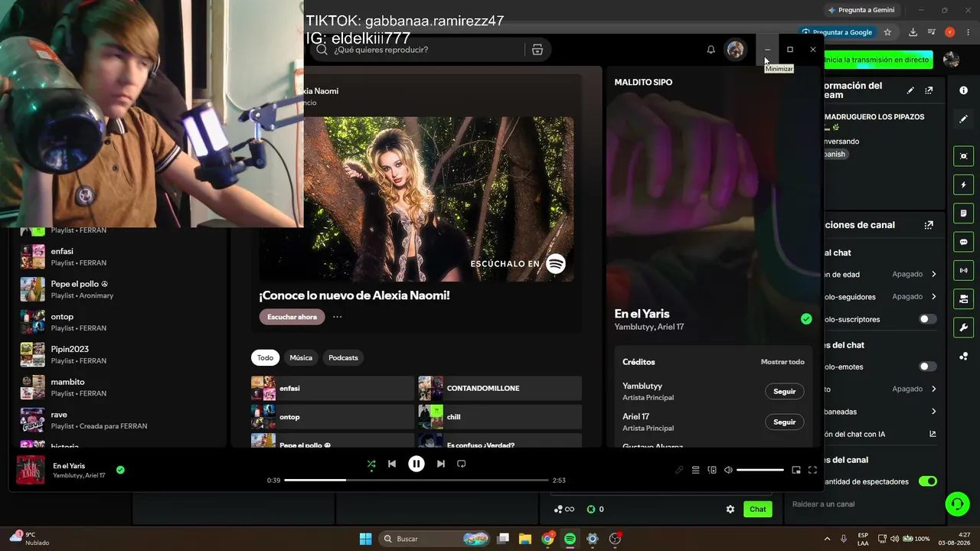This screenshot has width=980, height=551.
Task: Open Spotify lyrics microphone icon
Action: click(679, 470)
